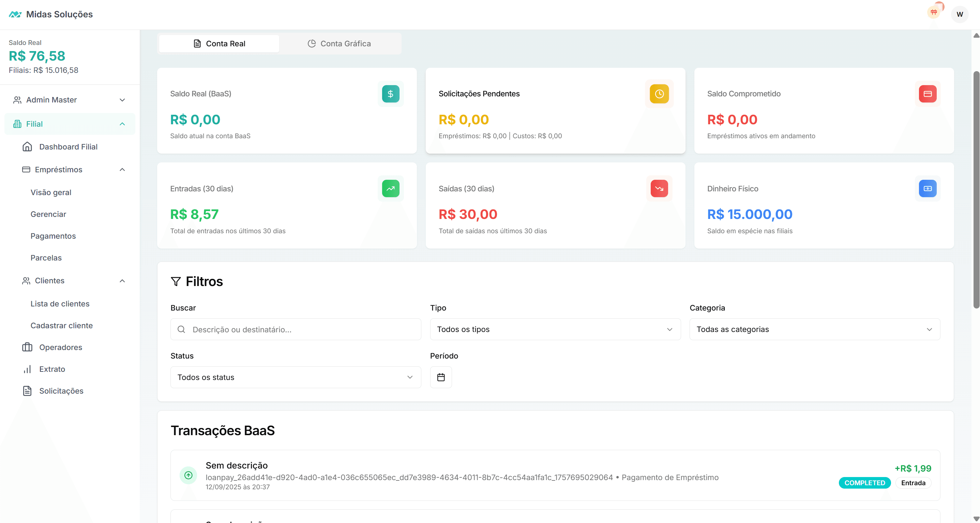Click the green dollar Saldo Real icon
Image resolution: width=980 pixels, height=523 pixels.
click(390, 94)
